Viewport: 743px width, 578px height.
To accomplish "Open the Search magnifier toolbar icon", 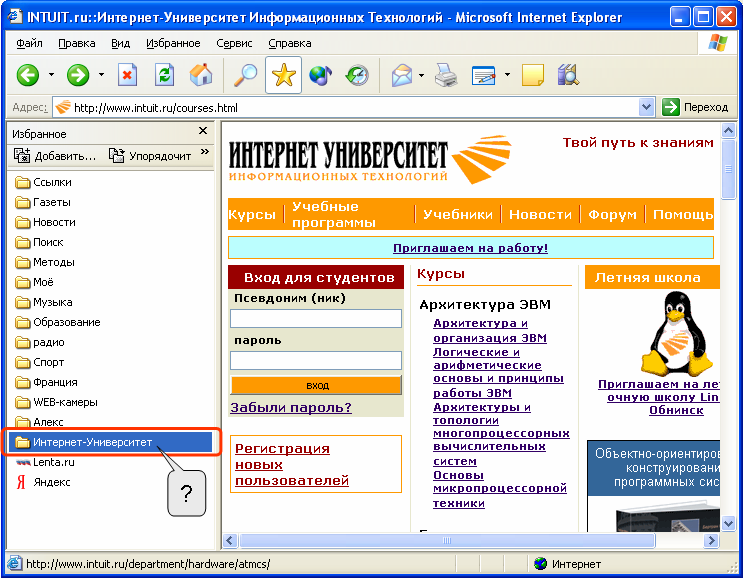I will coord(245,75).
